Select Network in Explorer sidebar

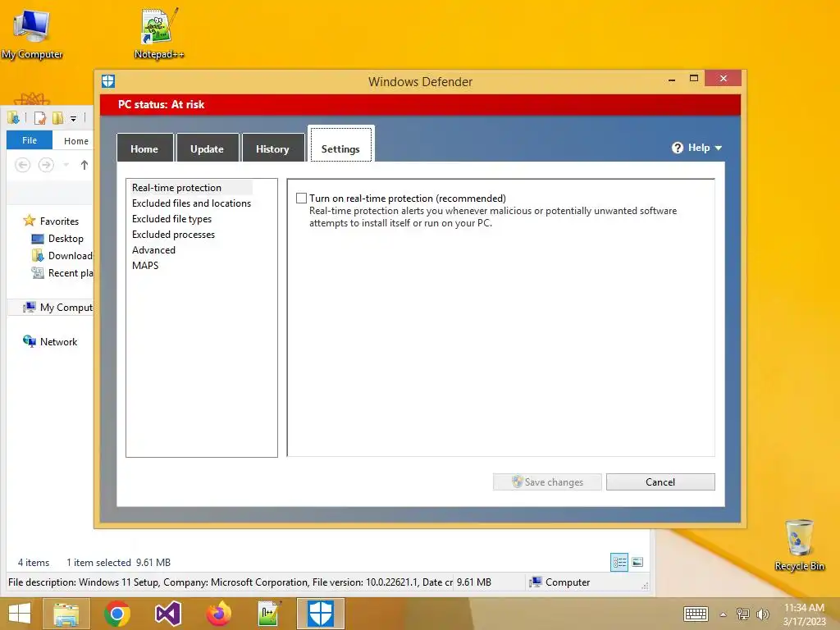(50, 341)
